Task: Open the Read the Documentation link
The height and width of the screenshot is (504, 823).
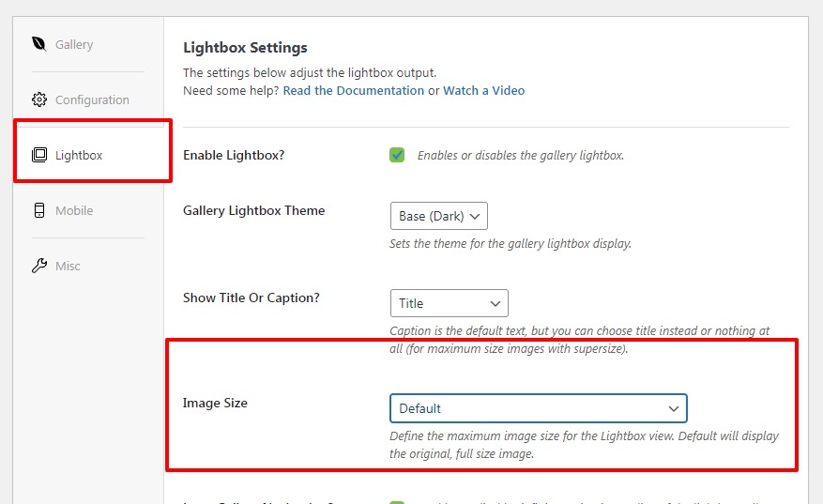Action: pos(353,91)
